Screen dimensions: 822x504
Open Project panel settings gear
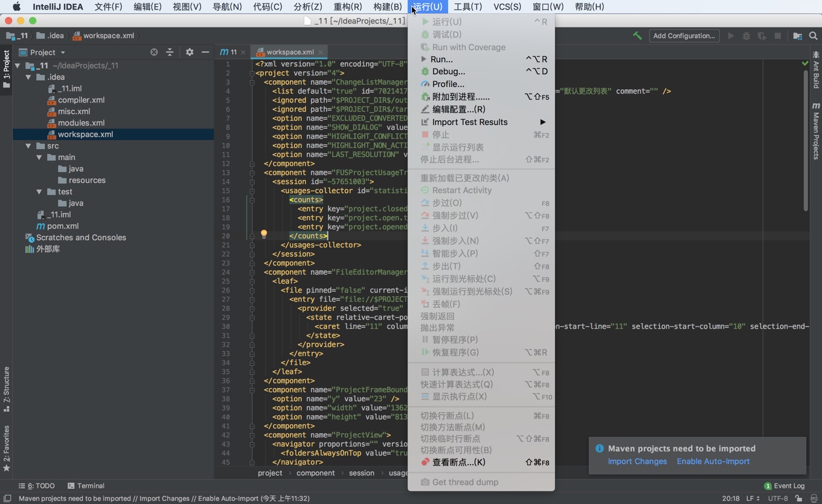190,53
